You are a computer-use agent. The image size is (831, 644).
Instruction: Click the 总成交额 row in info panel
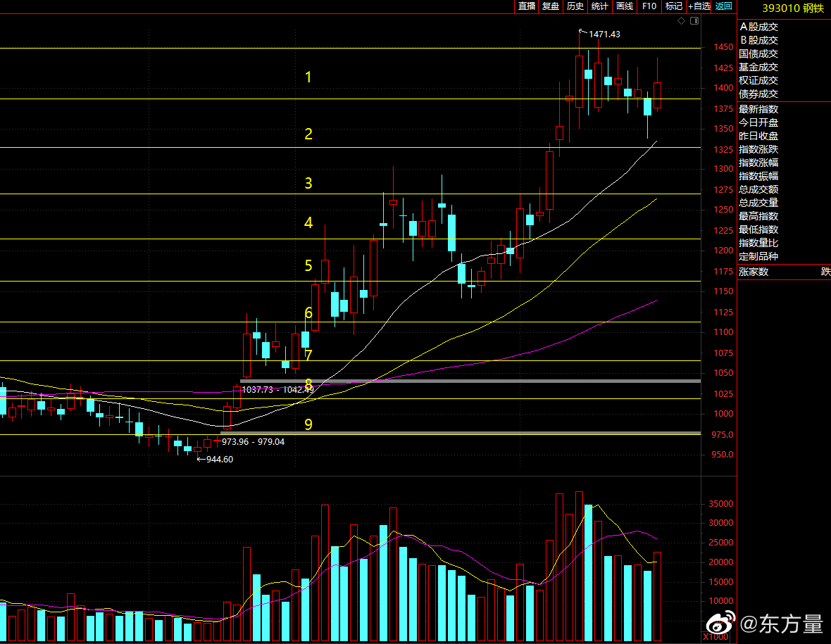pos(758,189)
